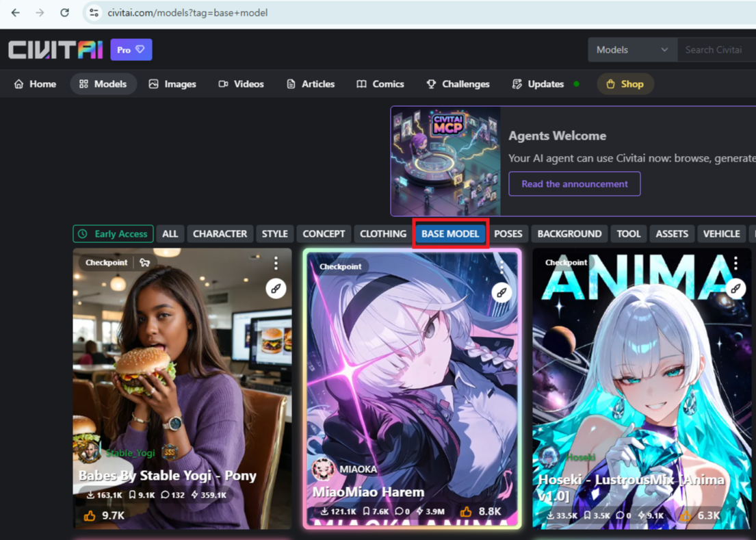756x540 pixels.
Task: Open Hoseki - LustrousMix Anima model
Action: click(x=631, y=487)
